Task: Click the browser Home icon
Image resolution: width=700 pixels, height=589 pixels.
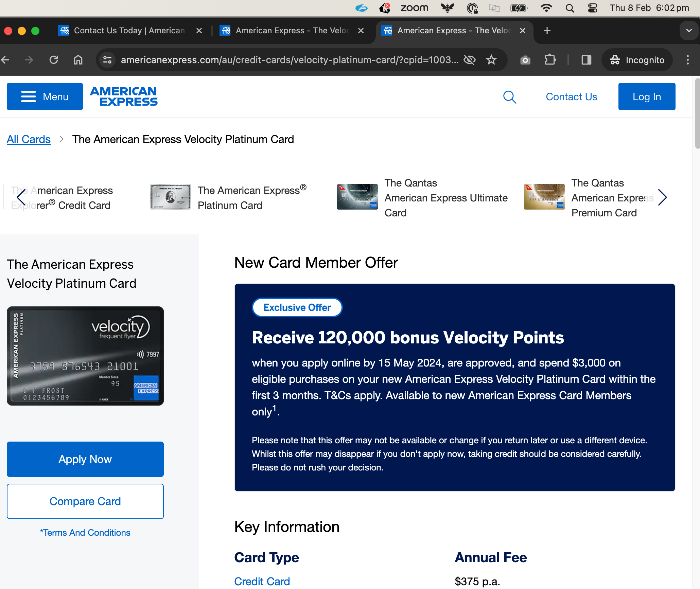Action: click(78, 60)
